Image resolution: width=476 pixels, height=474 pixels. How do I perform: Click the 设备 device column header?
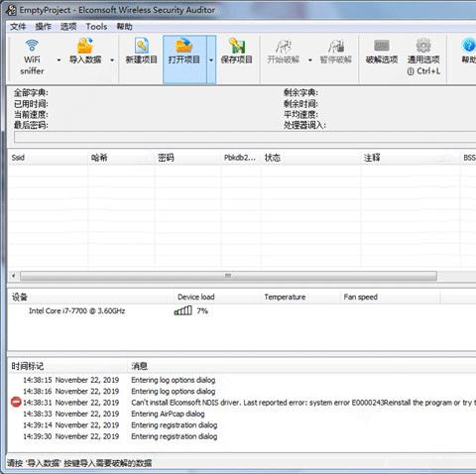click(91, 296)
